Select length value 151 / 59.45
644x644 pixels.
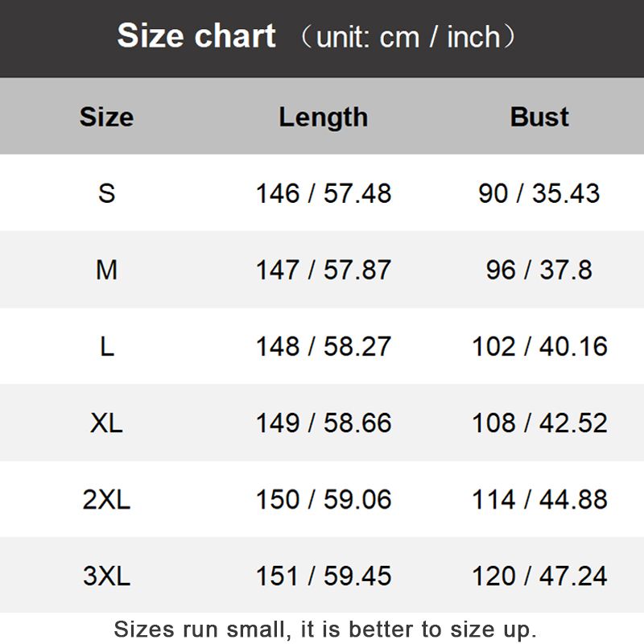[x=324, y=576]
